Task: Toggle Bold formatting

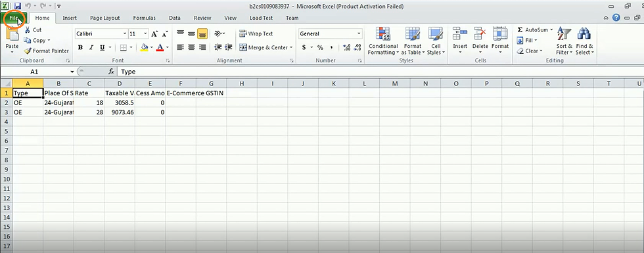Action: tap(80, 47)
